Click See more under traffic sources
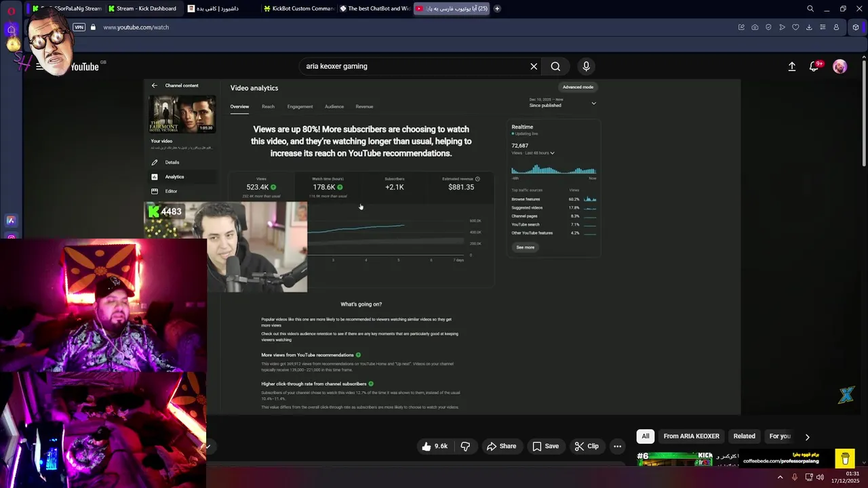This screenshot has height=488, width=868. coord(526,247)
